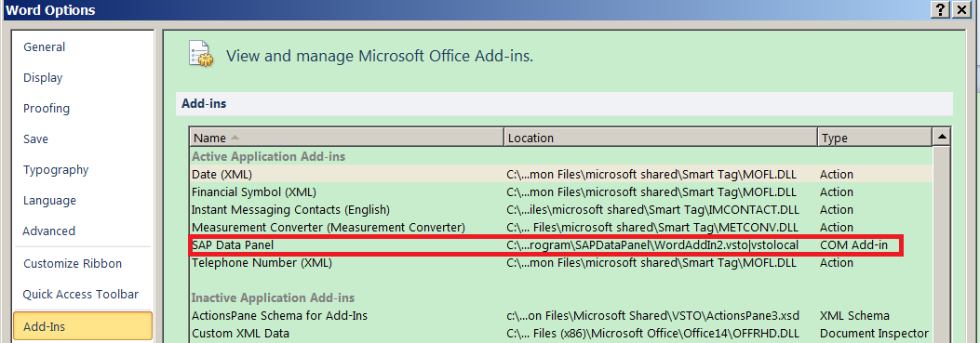This screenshot has height=343, width=980.
Task: Sort add-ins by Type column header
Action: pyautogui.click(x=875, y=138)
